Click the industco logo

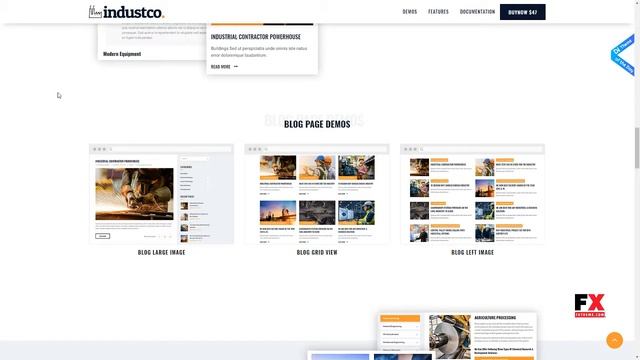[127, 12]
